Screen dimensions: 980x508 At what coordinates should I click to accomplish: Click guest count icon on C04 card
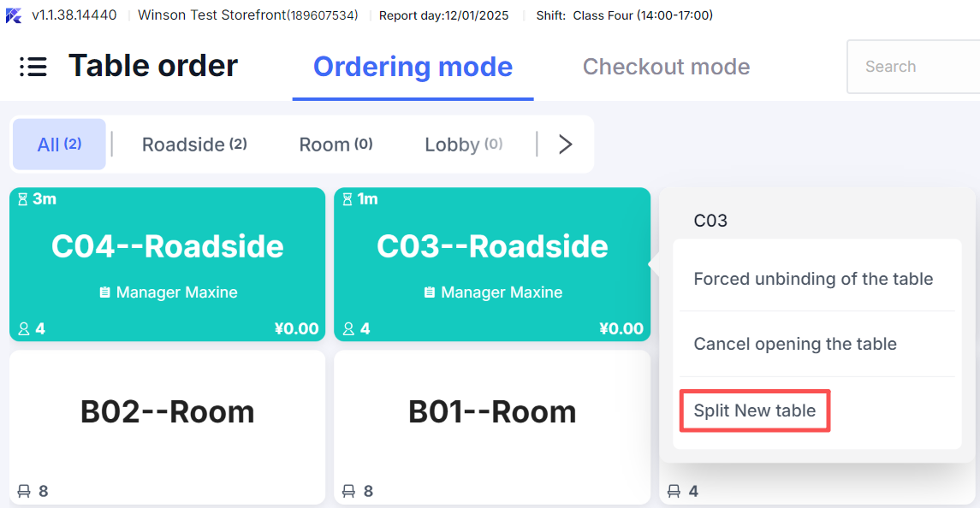(24, 328)
